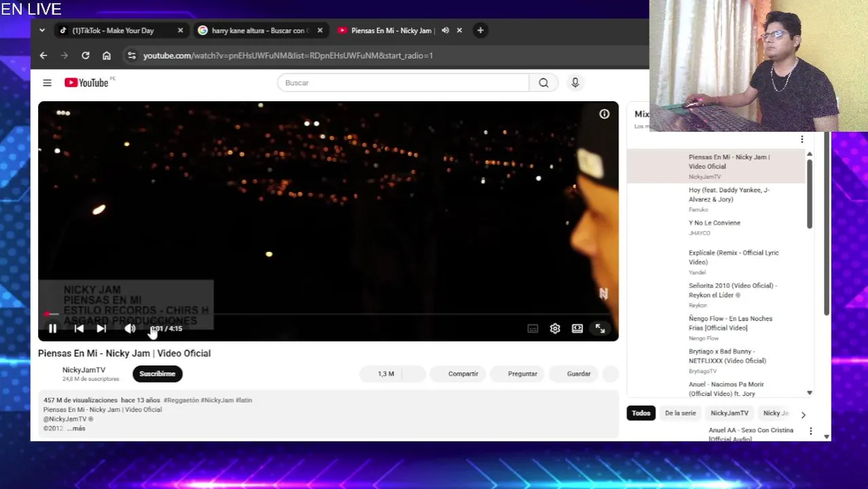The height and width of the screenshot is (489, 868).
Task: Open the NickyJamTV channel link
Action: pos(84,370)
